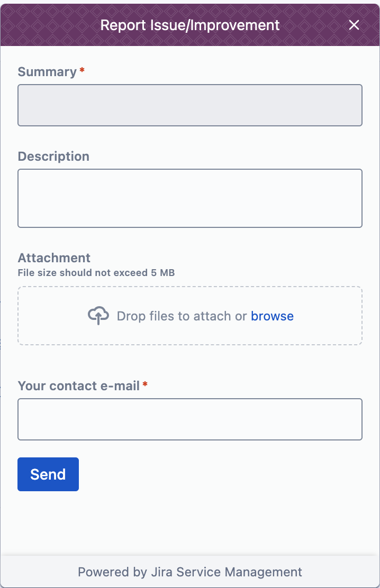Click the Your contact e-mail field
380x588 pixels.
tap(190, 419)
